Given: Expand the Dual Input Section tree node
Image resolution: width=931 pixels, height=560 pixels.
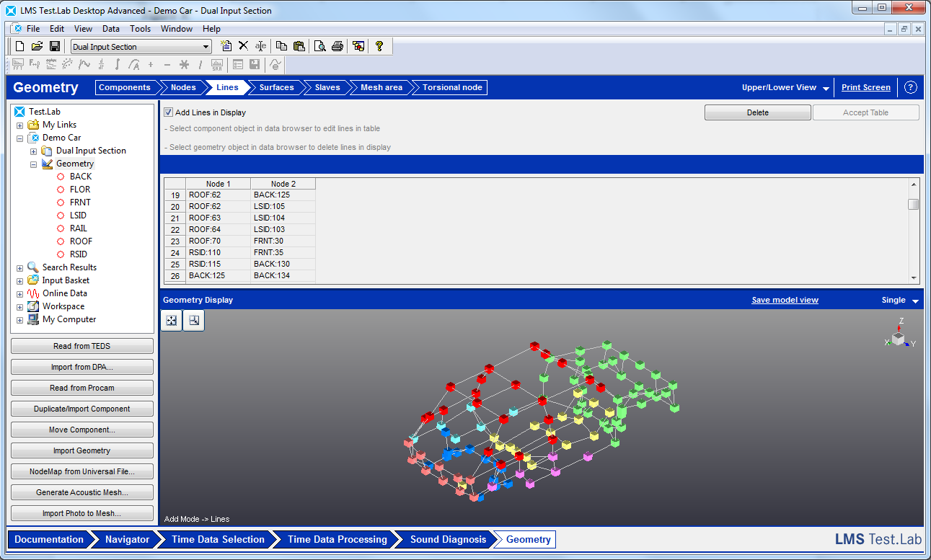Looking at the screenshot, I should click(x=34, y=151).
